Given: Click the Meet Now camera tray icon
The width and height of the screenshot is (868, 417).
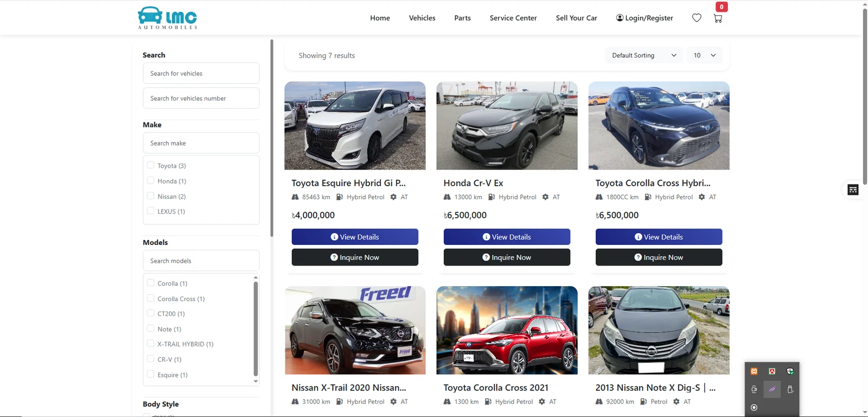Looking at the screenshot, I should (754, 389).
